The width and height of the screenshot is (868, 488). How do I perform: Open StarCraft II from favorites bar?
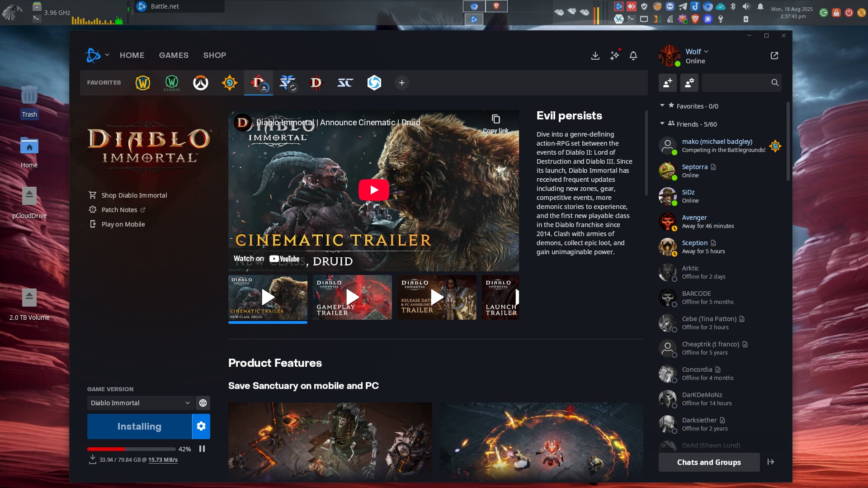[x=288, y=83]
